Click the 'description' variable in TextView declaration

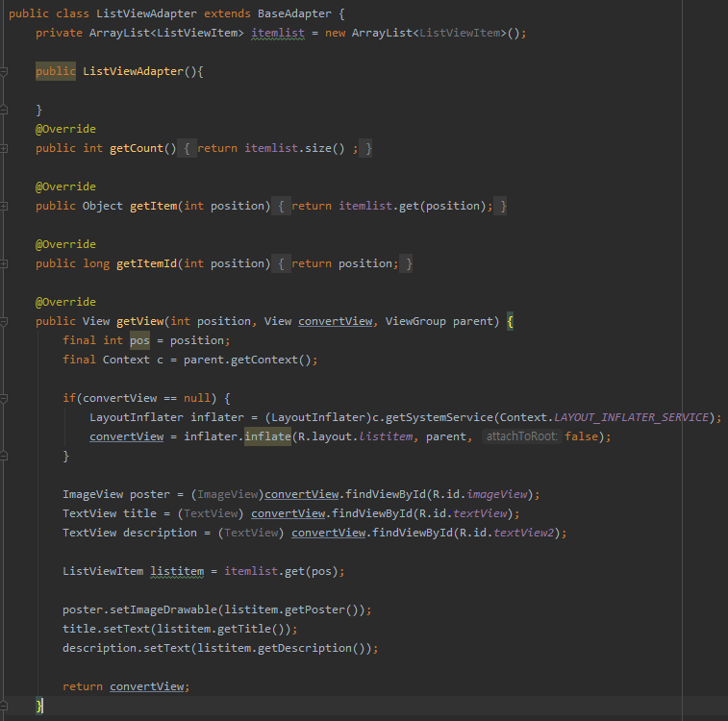click(160, 533)
